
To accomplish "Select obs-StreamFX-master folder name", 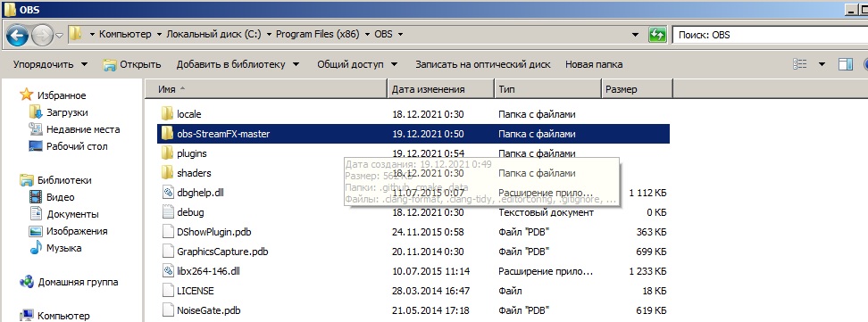I will pyautogui.click(x=223, y=134).
